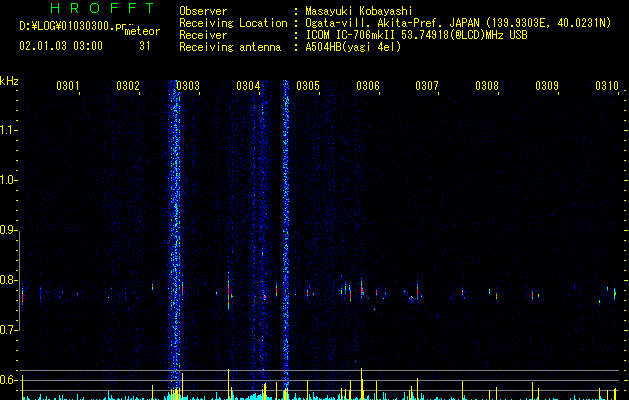Click the 0.6 kHz axis label
The image size is (629, 400).
tap(9, 380)
